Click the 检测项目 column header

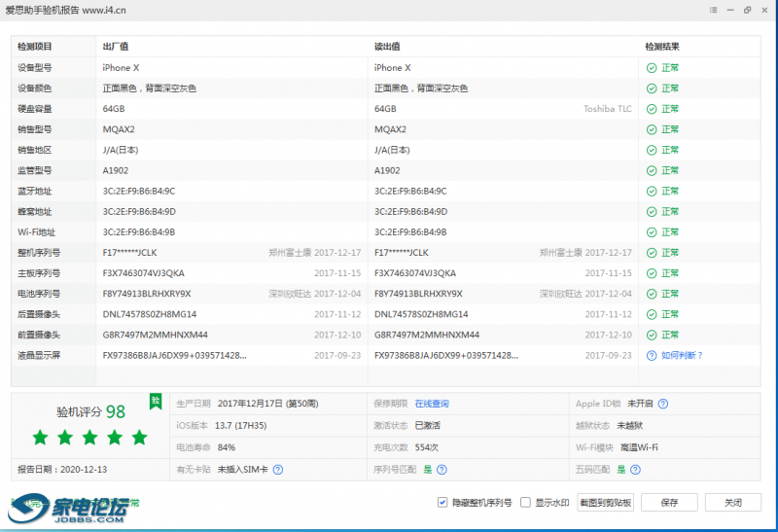click(x=35, y=47)
